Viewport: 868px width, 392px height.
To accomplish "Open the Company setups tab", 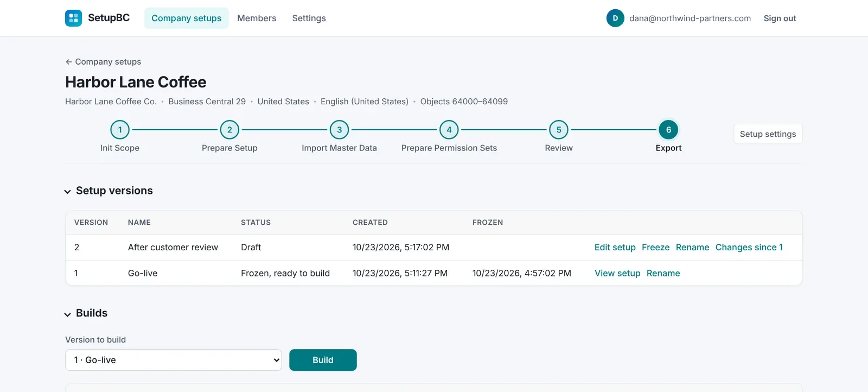I will coord(187,18).
